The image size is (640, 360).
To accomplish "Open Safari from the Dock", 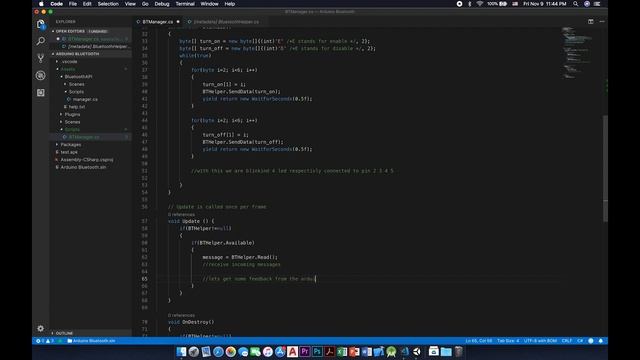I will [218, 351].
